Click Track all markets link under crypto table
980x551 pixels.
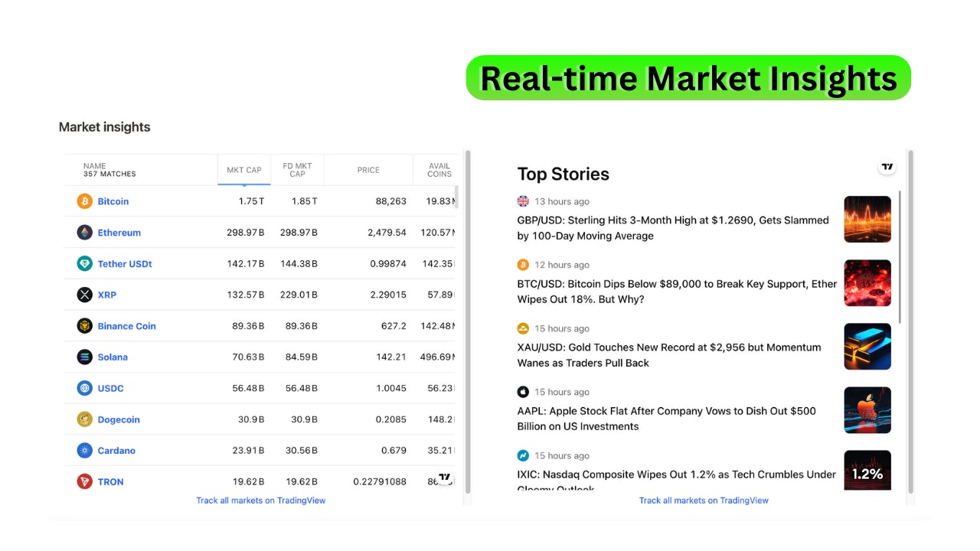click(x=261, y=500)
